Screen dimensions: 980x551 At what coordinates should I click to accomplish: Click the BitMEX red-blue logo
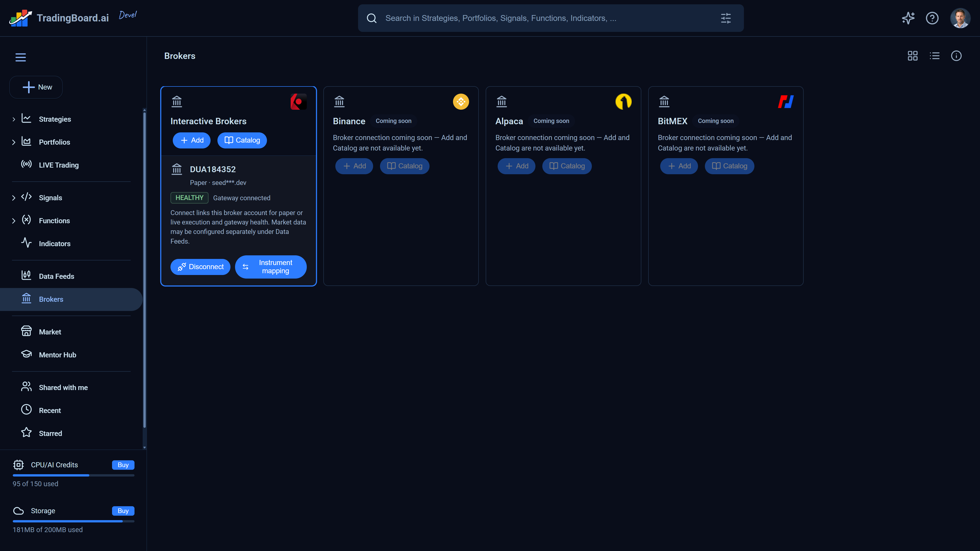pyautogui.click(x=786, y=102)
